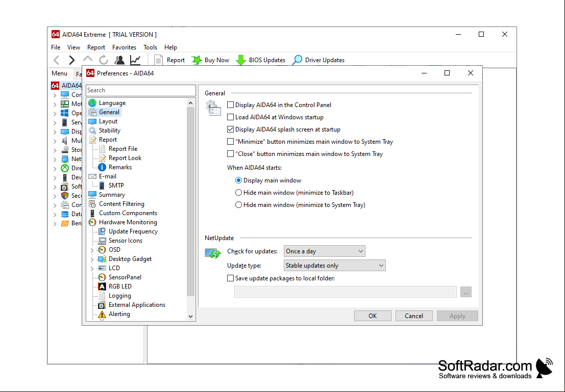
Task: Click the RGB LED icon
Action: (x=103, y=286)
